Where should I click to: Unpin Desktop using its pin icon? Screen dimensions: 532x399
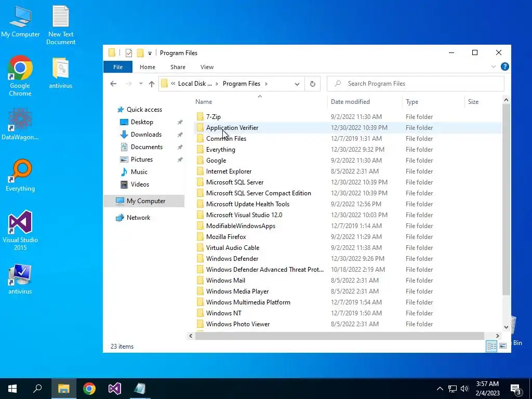[180, 122]
